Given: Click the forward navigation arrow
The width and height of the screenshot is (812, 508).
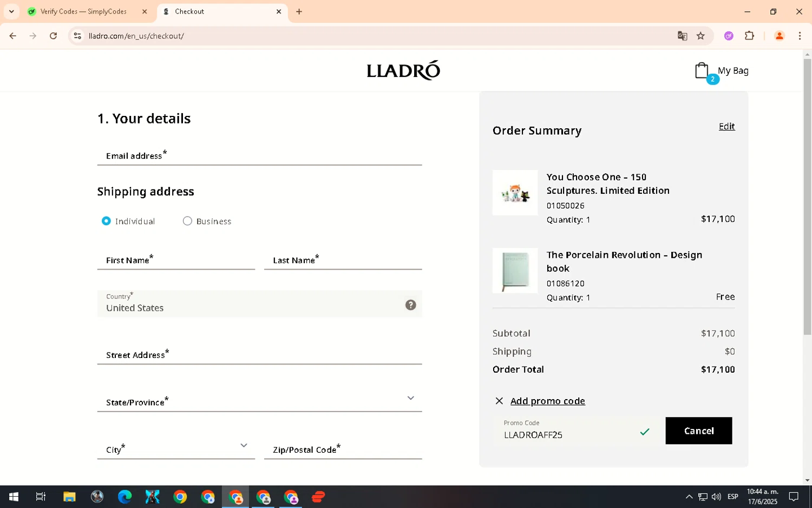Looking at the screenshot, I should point(33,36).
